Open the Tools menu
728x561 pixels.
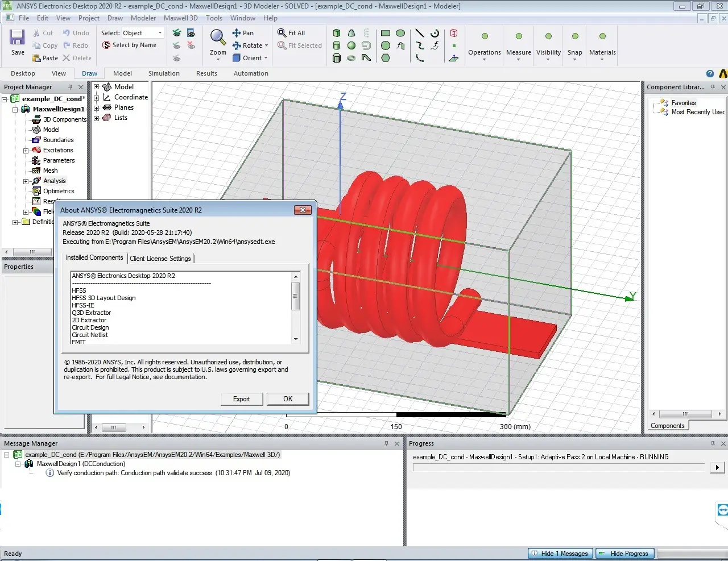(x=214, y=18)
